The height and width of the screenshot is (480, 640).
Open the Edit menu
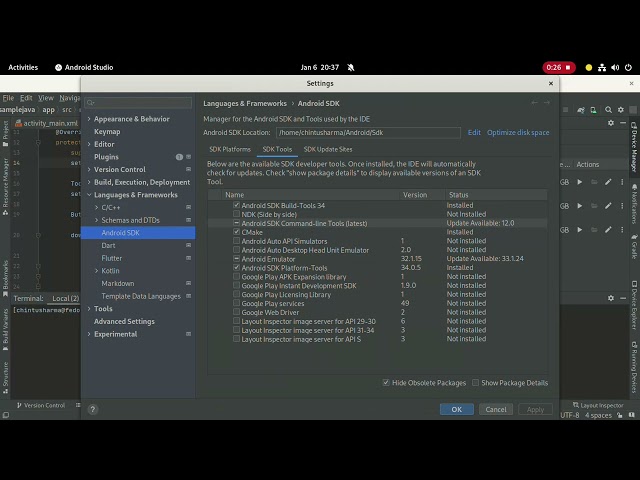[x=26, y=98]
